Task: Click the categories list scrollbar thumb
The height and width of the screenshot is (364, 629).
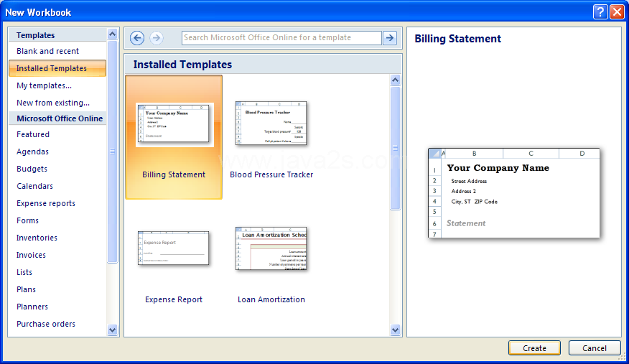Action: click(112, 151)
